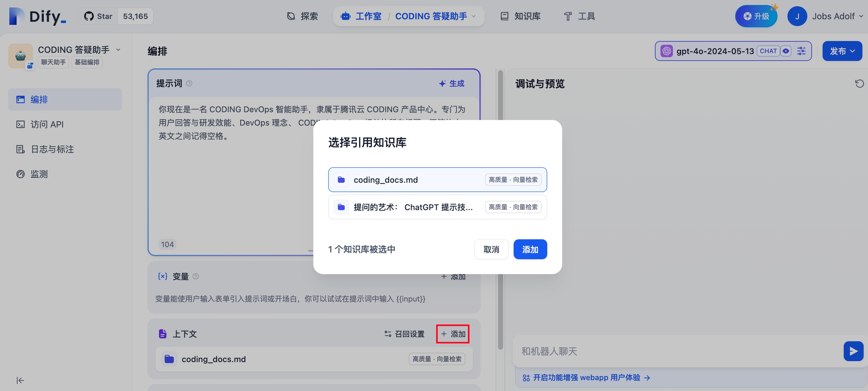This screenshot has width=868, height=391.
Task: Toggle selection of coding_docs.md knowledge base
Action: [x=437, y=180]
